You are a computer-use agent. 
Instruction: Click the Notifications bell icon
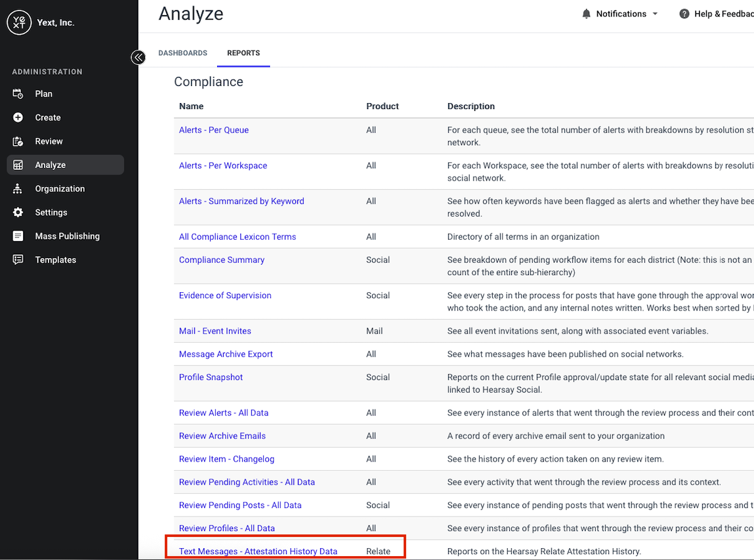pos(586,14)
